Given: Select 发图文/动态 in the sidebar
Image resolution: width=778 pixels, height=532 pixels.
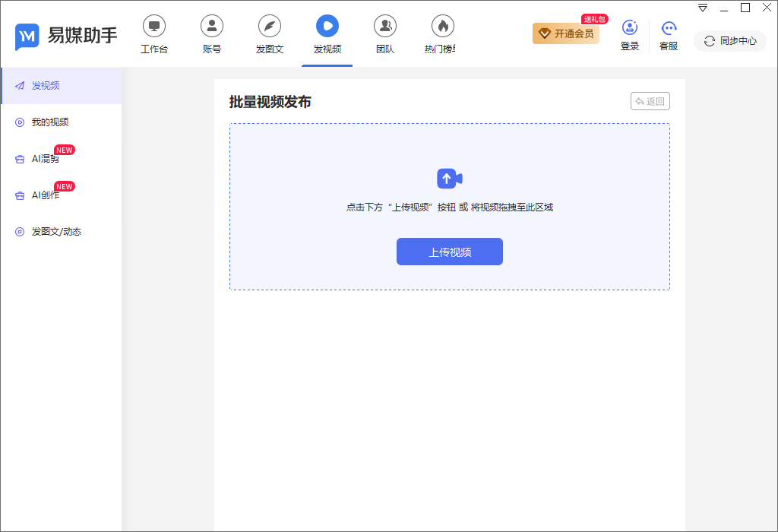Looking at the screenshot, I should [62, 232].
